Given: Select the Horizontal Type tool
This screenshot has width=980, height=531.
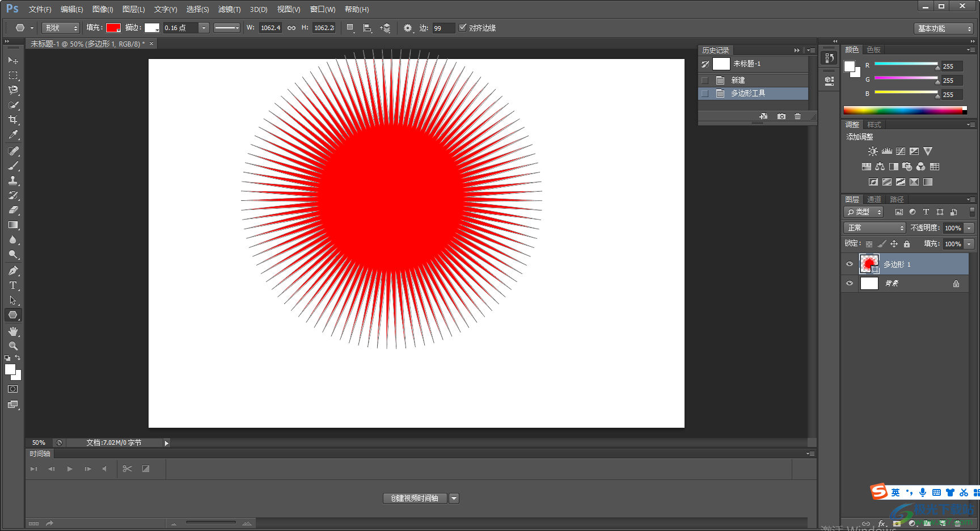Looking at the screenshot, I should click(13, 285).
